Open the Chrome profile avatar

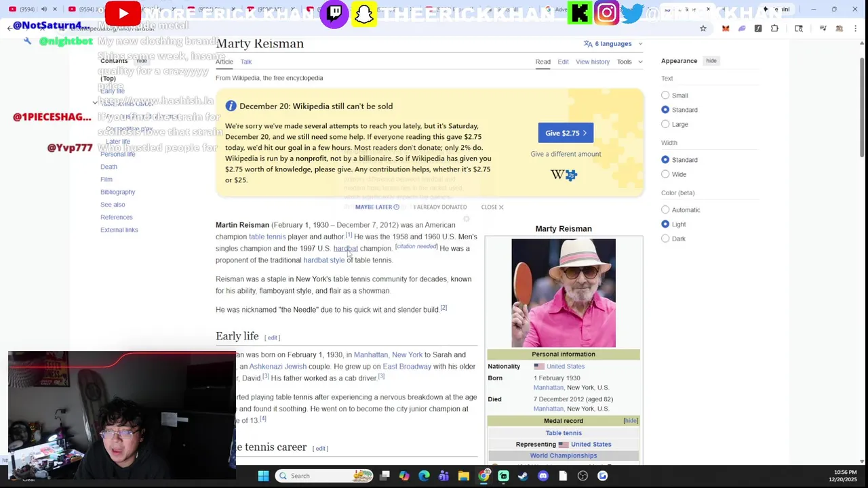click(x=840, y=28)
